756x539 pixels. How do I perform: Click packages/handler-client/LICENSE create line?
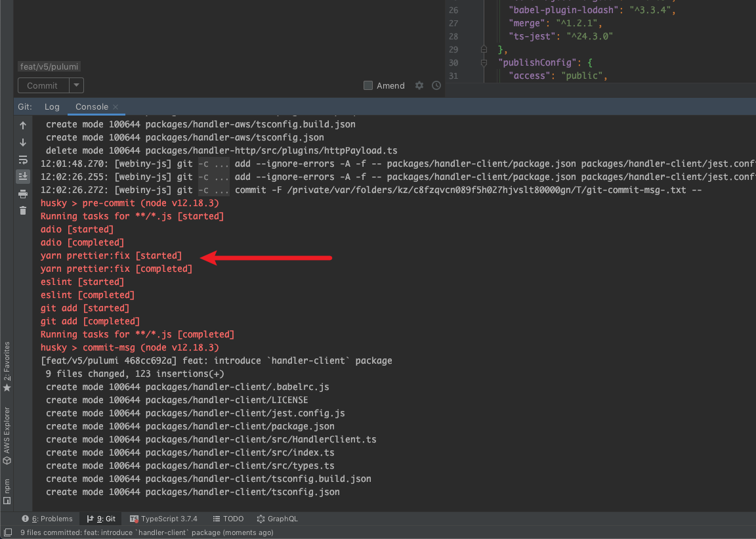[x=177, y=400]
